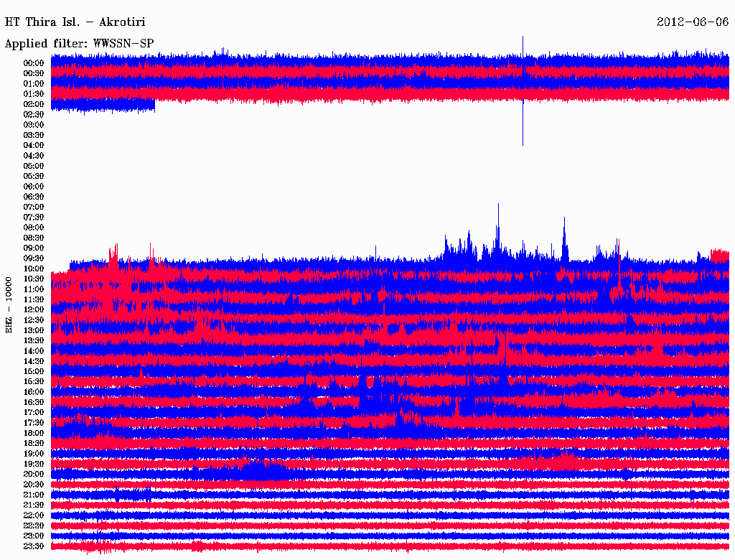
Task: Click the station title 'HT Thira Isl. - Akrotiri'
Action: pyautogui.click(x=75, y=22)
